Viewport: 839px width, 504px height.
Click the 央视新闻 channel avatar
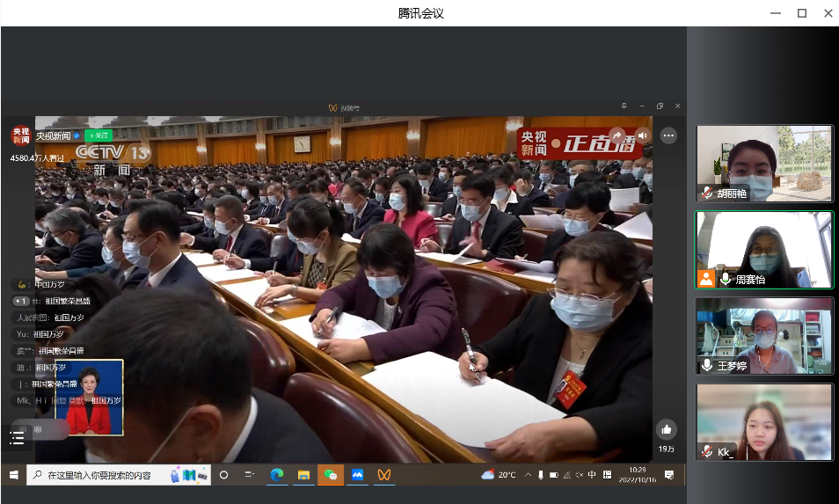pyautogui.click(x=20, y=135)
